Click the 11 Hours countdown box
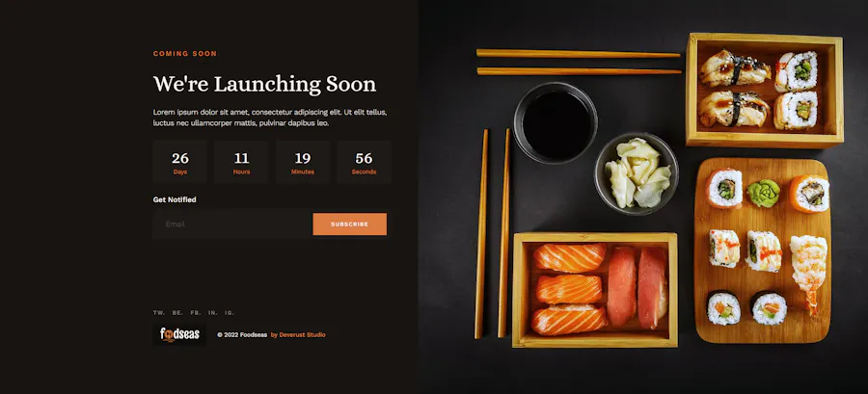The image size is (868, 394). [241, 162]
